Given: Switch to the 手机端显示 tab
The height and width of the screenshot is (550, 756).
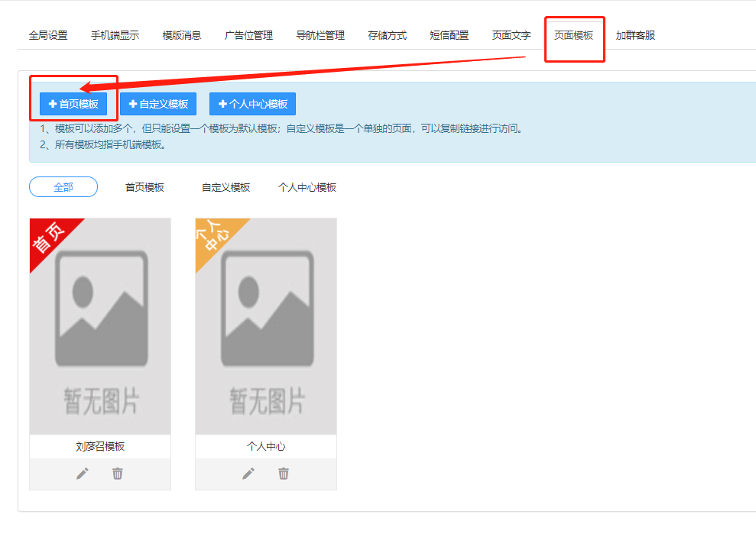Looking at the screenshot, I should tap(115, 35).
